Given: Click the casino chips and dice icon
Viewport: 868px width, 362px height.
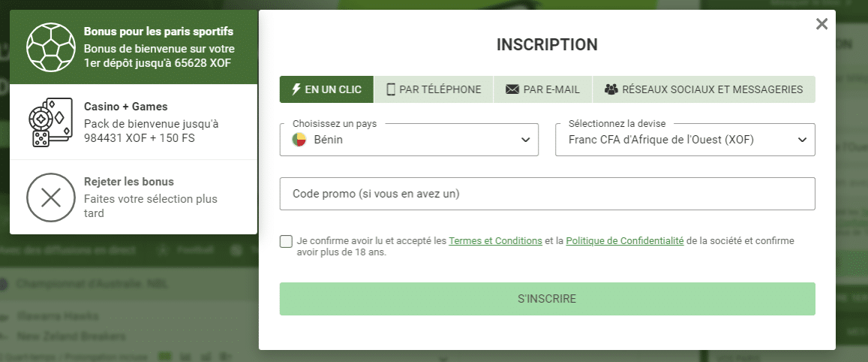Looking at the screenshot, I should [x=50, y=122].
